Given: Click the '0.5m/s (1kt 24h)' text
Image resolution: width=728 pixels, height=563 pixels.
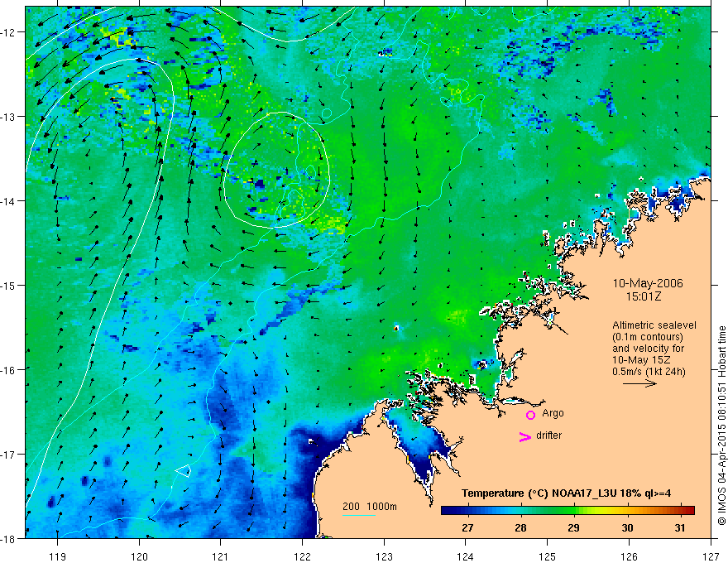Looking at the screenshot, I should pyautogui.click(x=649, y=372).
